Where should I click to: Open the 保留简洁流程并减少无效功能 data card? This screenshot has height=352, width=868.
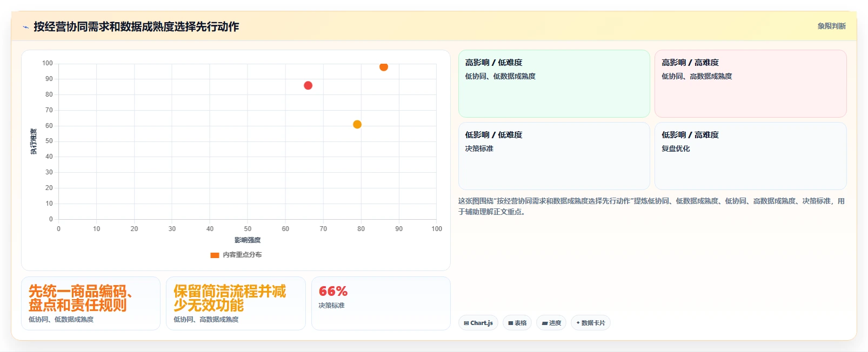[x=236, y=303]
